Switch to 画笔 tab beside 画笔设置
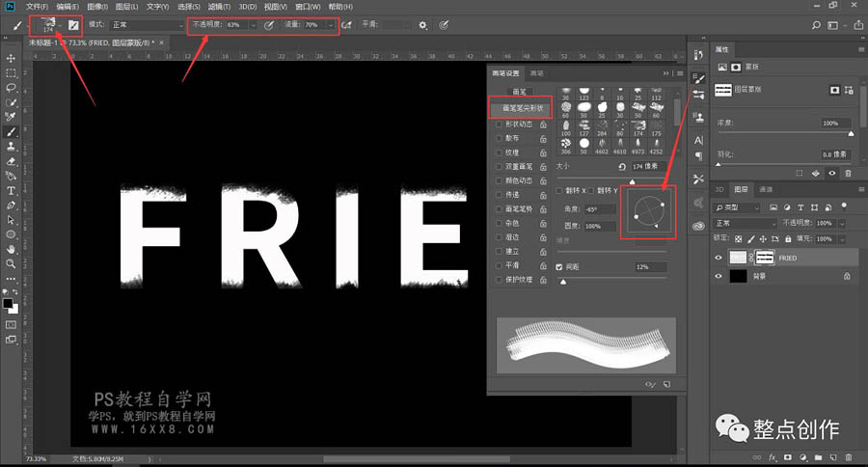 tap(536, 73)
